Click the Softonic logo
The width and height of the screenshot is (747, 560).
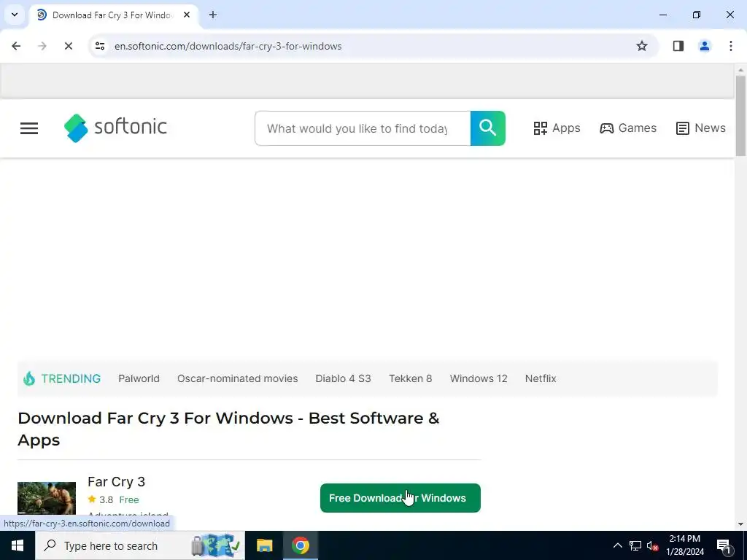point(115,128)
